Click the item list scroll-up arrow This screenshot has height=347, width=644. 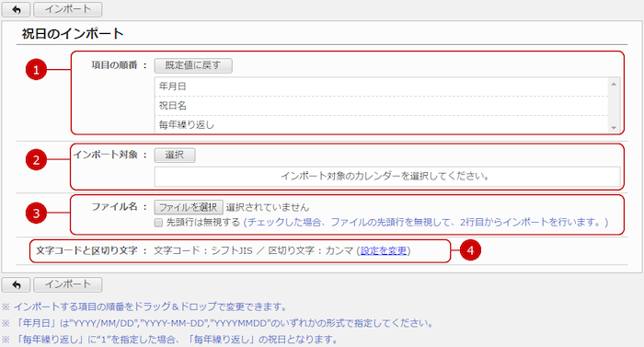tap(614, 84)
